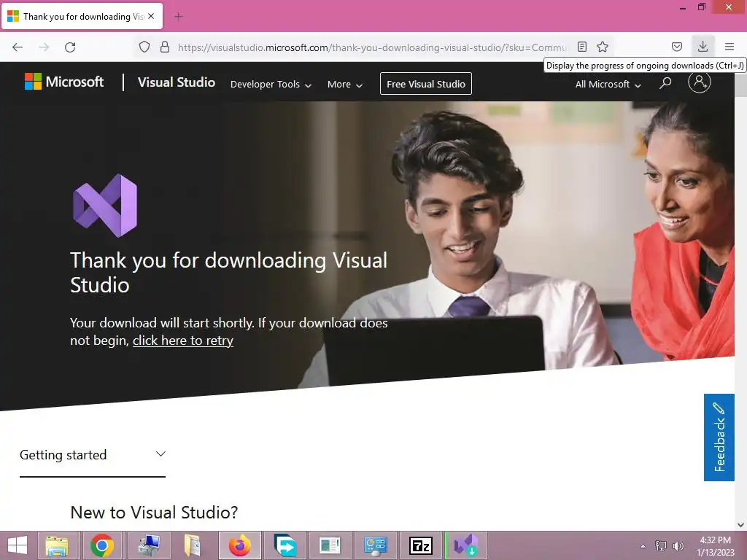The height and width of the screenshot is (560, 747).
Task: Click the 'New to Visual Studio?' heading
Action: point(154,513)
